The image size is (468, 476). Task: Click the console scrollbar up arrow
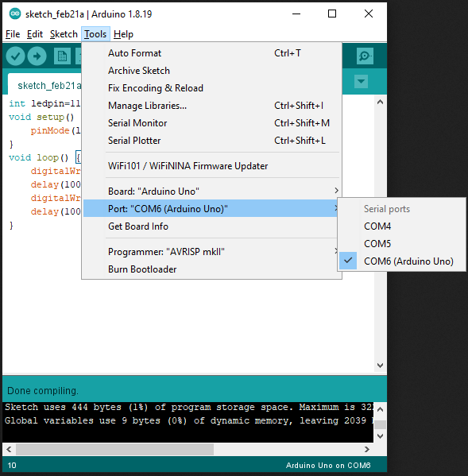[380, 409]
